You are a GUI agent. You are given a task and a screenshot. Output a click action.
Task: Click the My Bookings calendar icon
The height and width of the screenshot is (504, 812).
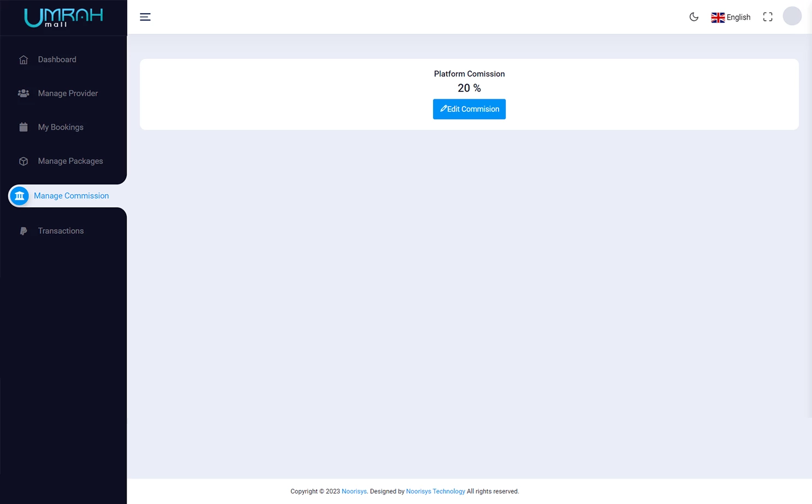point(23,127)
